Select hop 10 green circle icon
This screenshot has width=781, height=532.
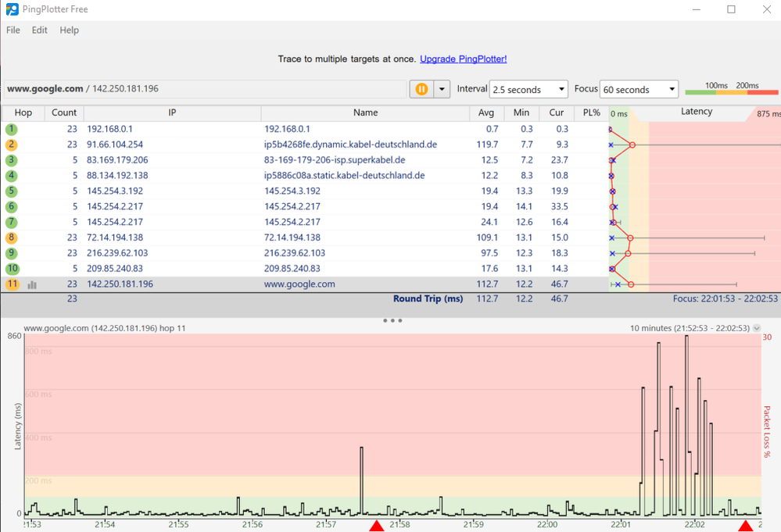pos(12,268)
